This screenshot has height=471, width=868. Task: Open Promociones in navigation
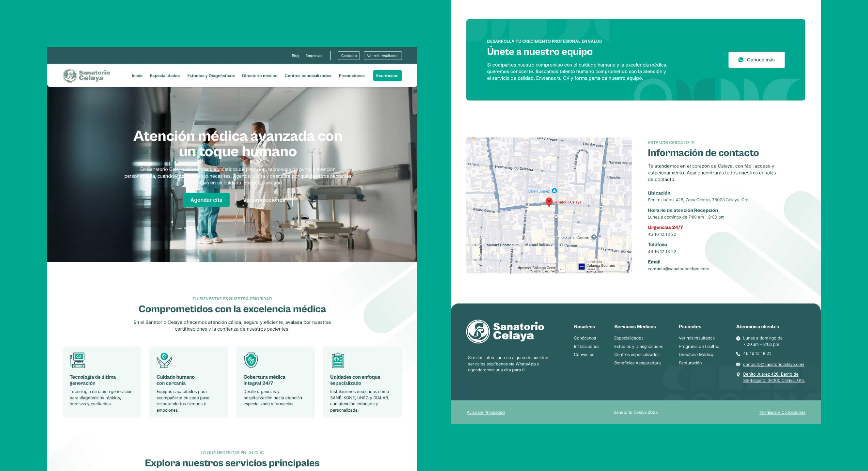[351, 76]
